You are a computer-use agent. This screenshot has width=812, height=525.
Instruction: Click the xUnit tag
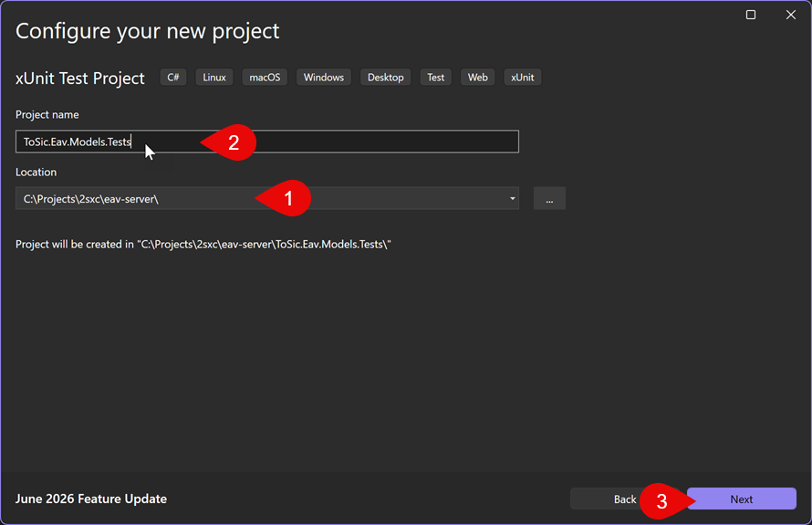click(523, 78)
